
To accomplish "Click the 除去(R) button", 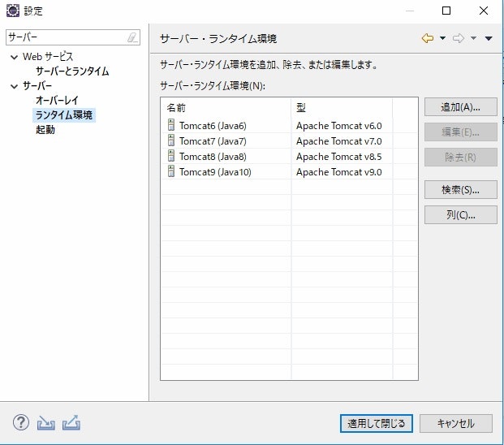I will 461,158.
